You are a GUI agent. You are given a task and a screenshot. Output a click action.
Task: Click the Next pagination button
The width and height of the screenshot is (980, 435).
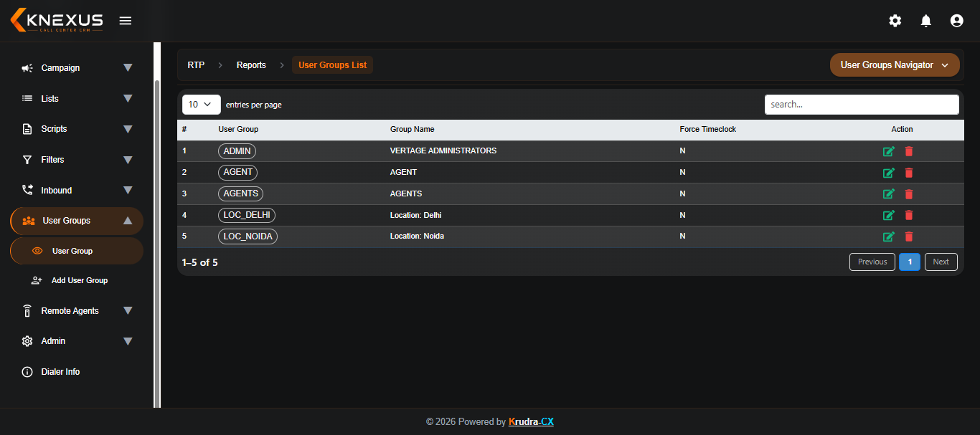[x=941, y=262]
